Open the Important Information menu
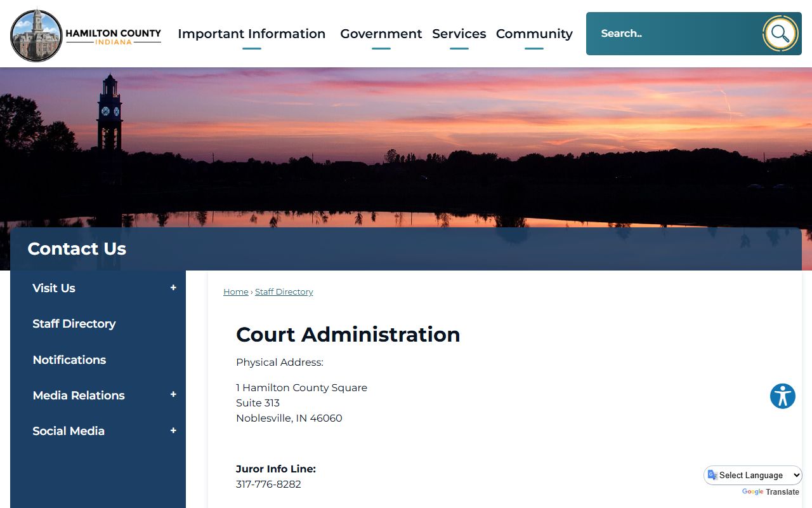Image resolution: width=812 pixels, height=508 pixels. [x=251, y=34]
